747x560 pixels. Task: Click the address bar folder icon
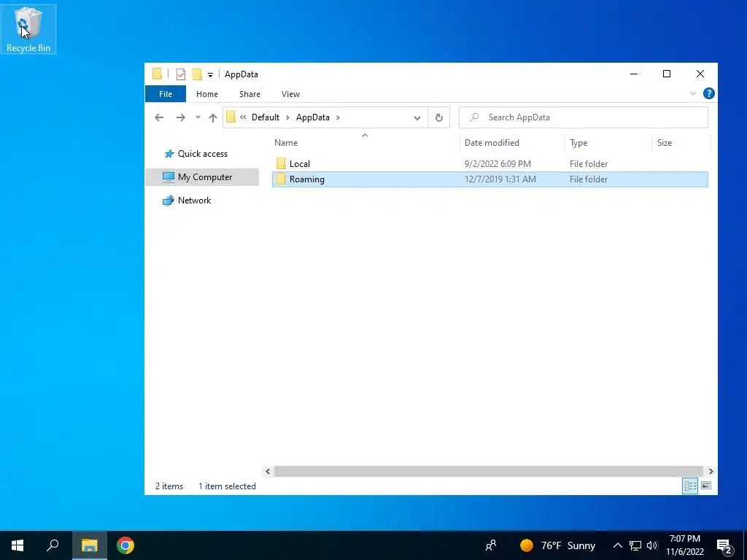[231, 117]
